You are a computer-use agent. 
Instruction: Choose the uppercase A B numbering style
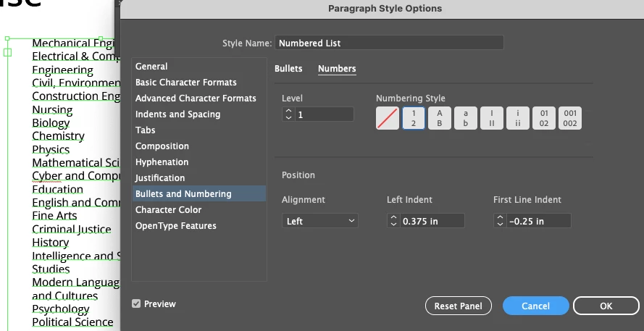[440, 118]
